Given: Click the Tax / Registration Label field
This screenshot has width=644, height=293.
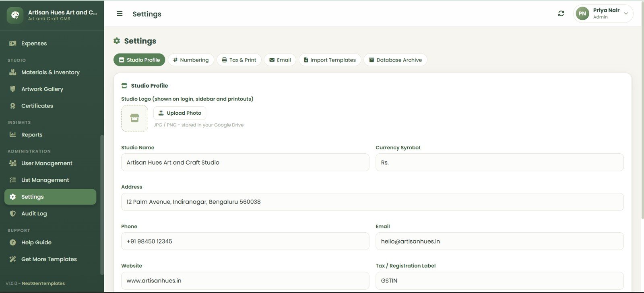Looking at the screenshot, I should pos(500,281).
